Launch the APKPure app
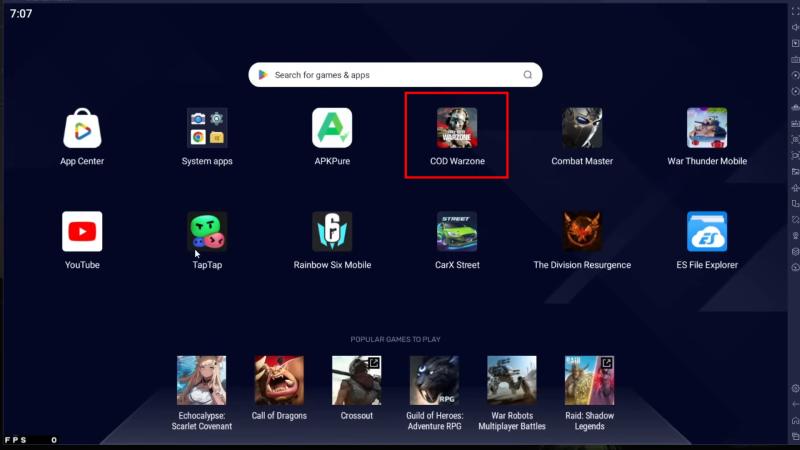The width and height of the screenshot is (800, 450). pyautogui.click(x=332, y=128)
